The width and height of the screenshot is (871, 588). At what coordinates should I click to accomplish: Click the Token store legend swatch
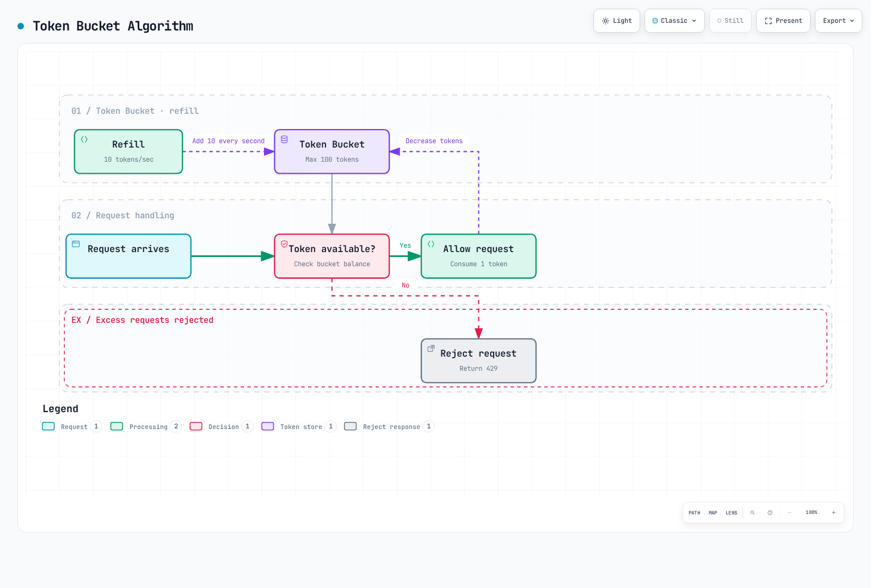pos(268,426)
